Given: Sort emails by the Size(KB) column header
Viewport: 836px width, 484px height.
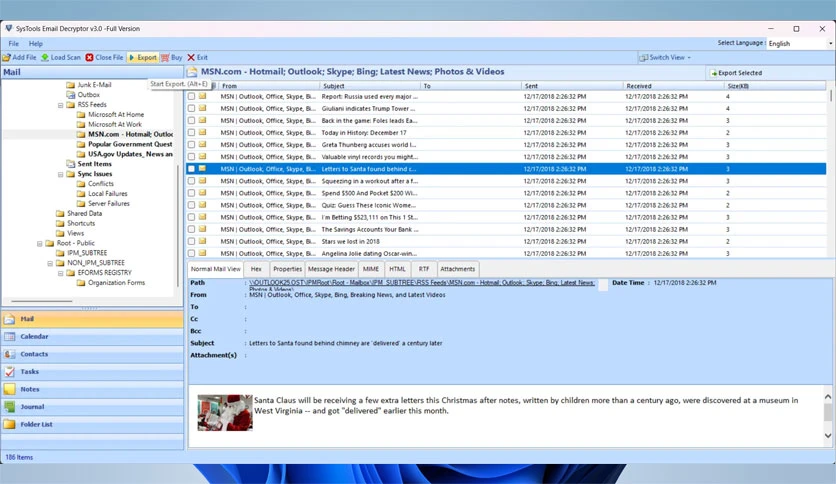Looking at the screenshot, I should pyautogui.click(x=775, y=86).
